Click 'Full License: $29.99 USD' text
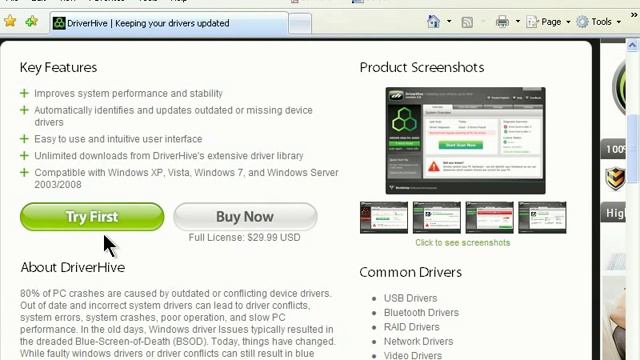 (244, 238)
